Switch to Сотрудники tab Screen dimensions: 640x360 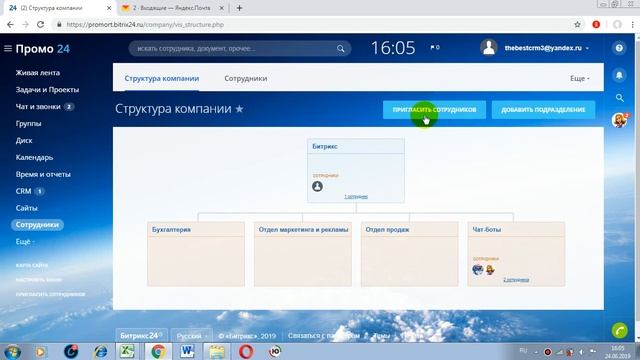click(x=246, y=78)
